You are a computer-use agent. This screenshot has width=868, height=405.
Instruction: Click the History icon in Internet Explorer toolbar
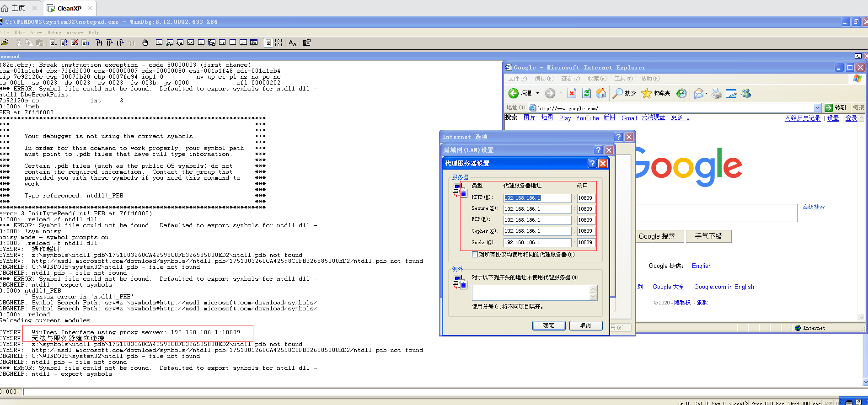681,93
